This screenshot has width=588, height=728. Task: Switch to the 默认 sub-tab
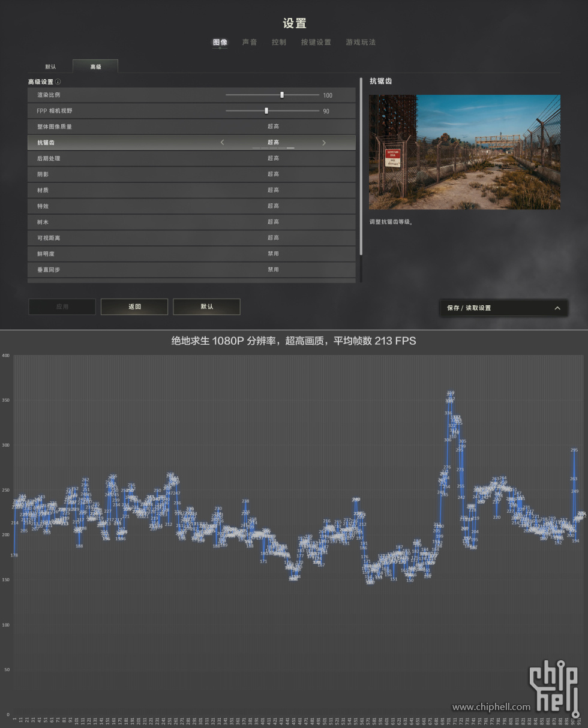(50, 67)
